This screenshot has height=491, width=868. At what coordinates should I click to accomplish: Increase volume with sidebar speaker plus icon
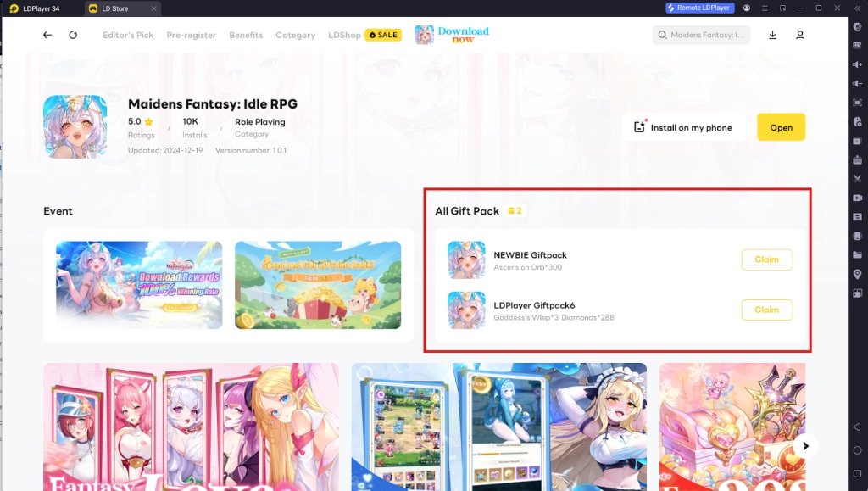[x=858, y=64]
